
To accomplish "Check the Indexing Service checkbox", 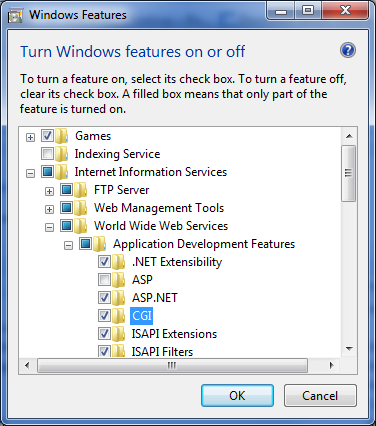I will [47, 154].
